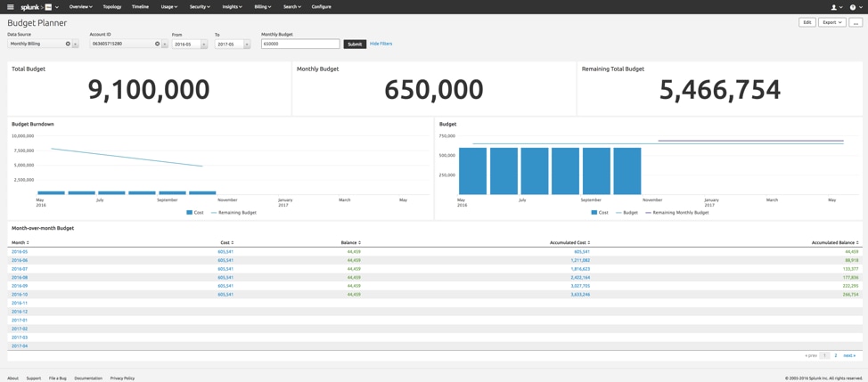Toggle Remaining Monthly Budget legend entry
868x382 pixels.
(676, 212)
